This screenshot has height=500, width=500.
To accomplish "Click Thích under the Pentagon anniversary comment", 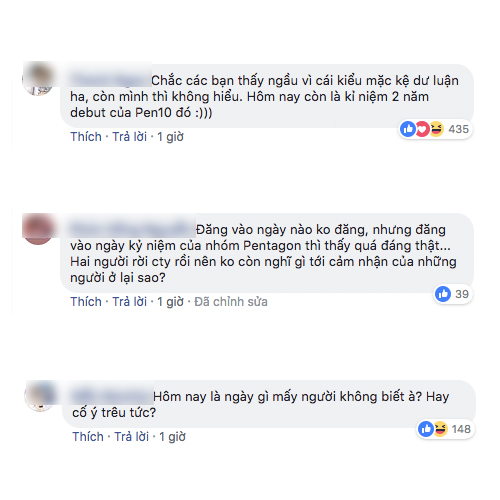I will point(86,302).
